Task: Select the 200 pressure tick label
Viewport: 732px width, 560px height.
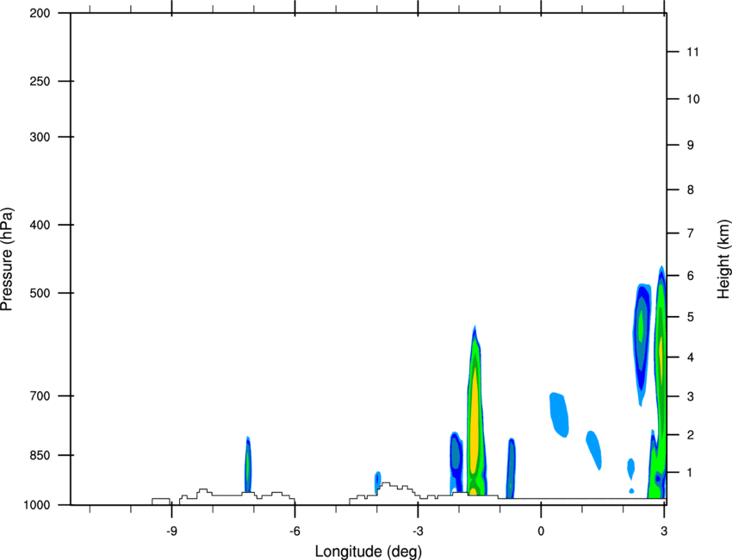Action: tap(40, 13)
